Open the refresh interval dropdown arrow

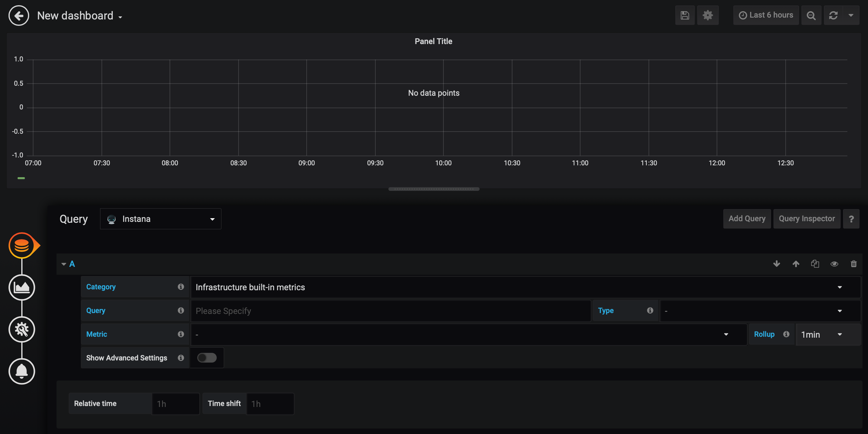(x=851, y=15)
